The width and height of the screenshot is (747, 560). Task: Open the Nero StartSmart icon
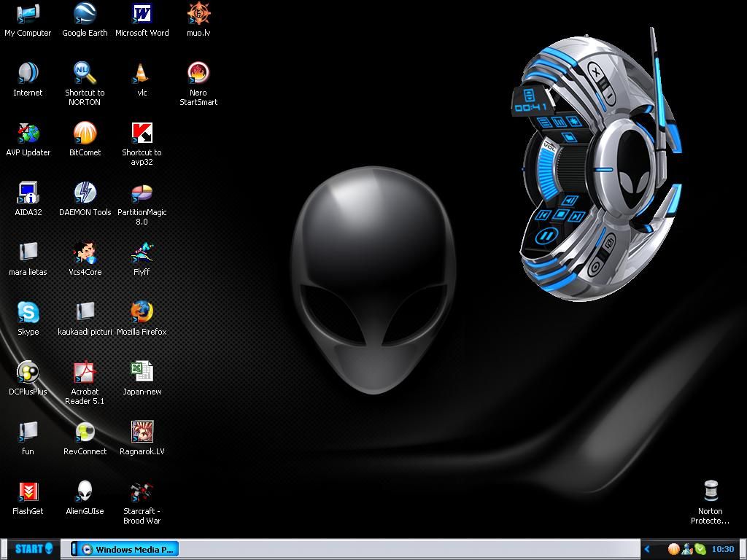198,85
